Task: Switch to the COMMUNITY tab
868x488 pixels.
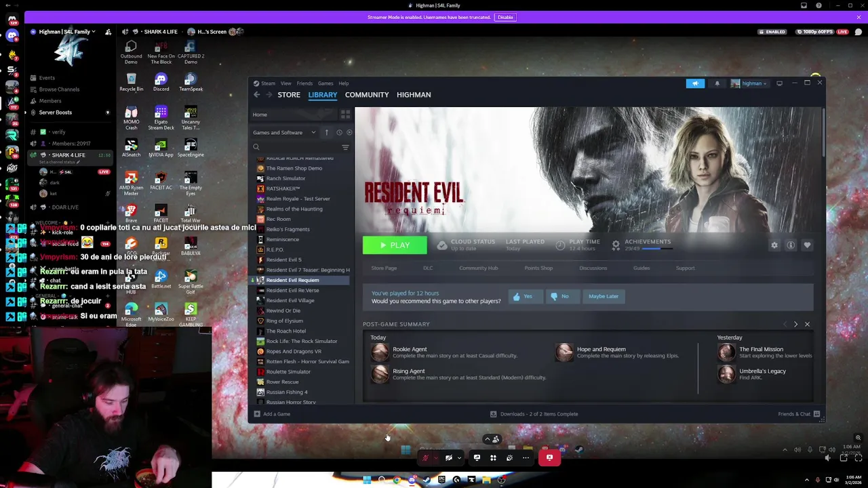Action: coord(367,95)
